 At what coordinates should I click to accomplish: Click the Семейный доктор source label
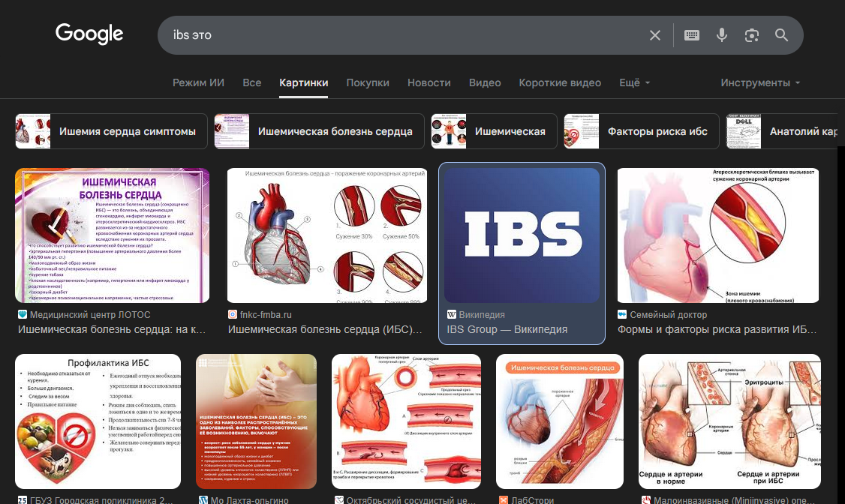click(668, 314)
